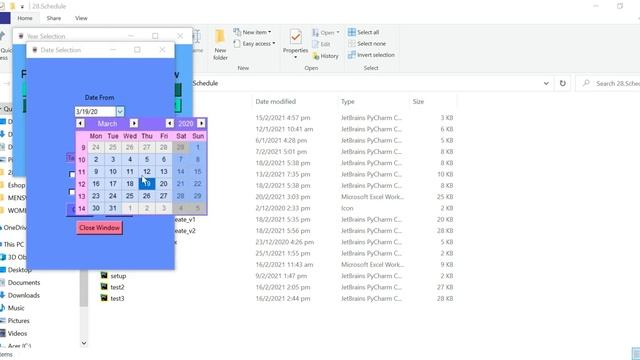This screenshot has height=360, width=640.
Task: Open OneDrive in the navigation pane
Action: click(x=14, y=227)
